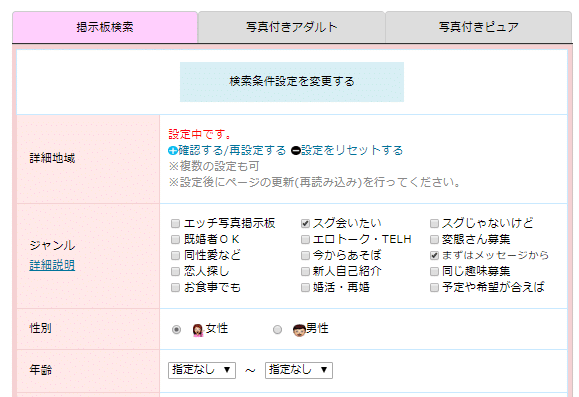Select the 同性愛など checkbox

point(175,255)
